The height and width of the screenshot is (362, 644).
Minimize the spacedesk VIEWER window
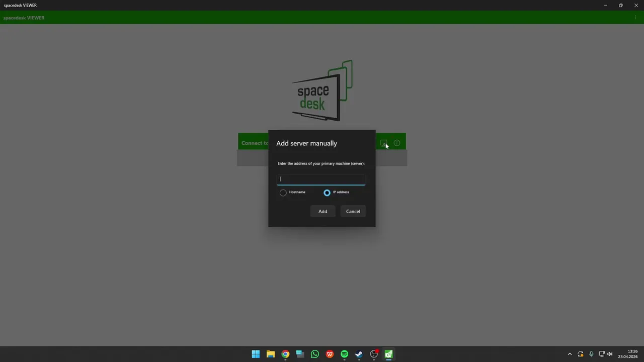[x=605, y=5]
